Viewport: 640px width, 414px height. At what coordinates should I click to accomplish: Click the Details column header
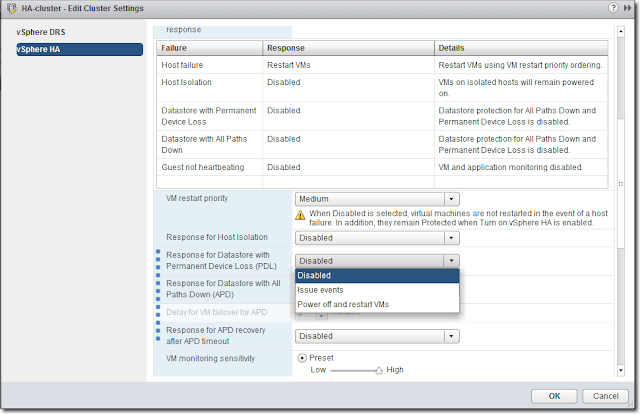[x=521, y=48]
